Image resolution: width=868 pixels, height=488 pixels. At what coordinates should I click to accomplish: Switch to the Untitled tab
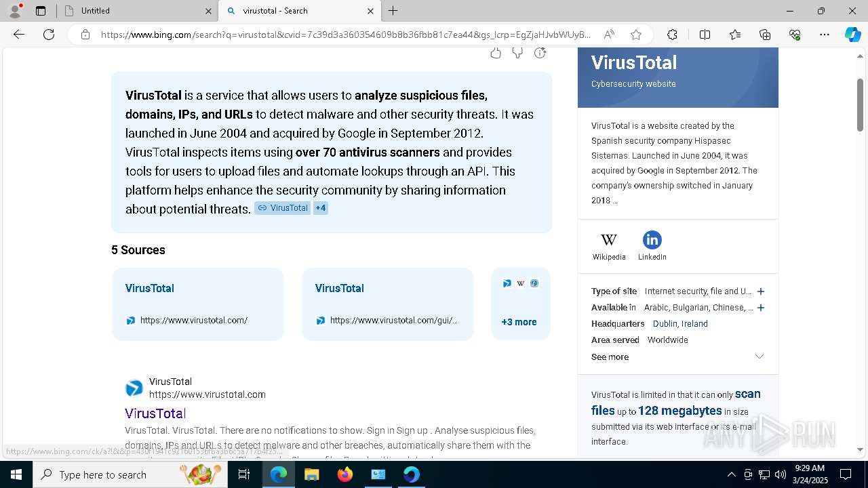click(x=136, y=11)
